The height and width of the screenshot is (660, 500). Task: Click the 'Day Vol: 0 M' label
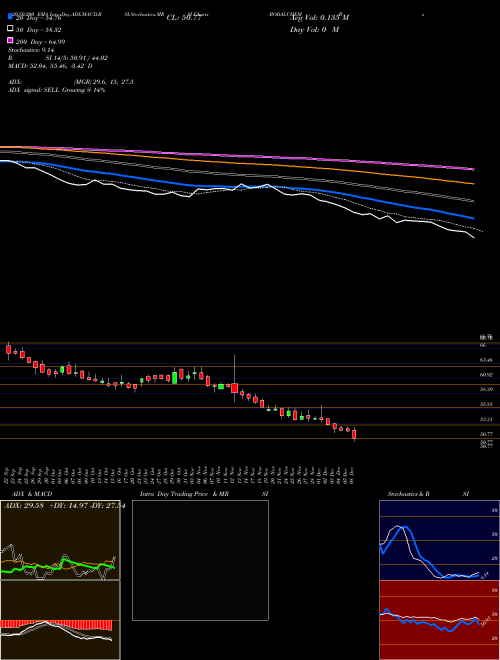pyautogui.click(x=314, y=29)
